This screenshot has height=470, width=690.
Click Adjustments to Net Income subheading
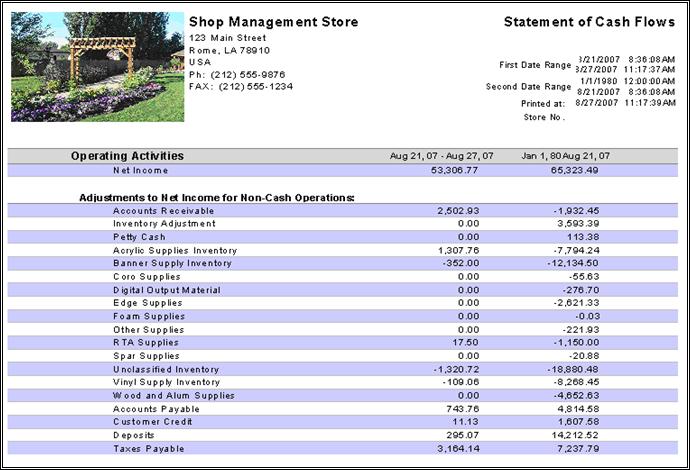click(217, 198)
